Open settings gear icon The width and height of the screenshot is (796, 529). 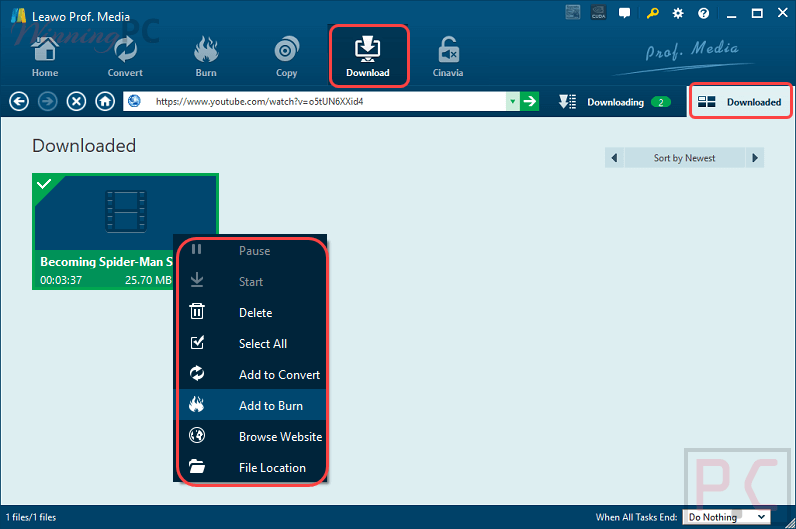pyautogui.click(x=678, y=13)
